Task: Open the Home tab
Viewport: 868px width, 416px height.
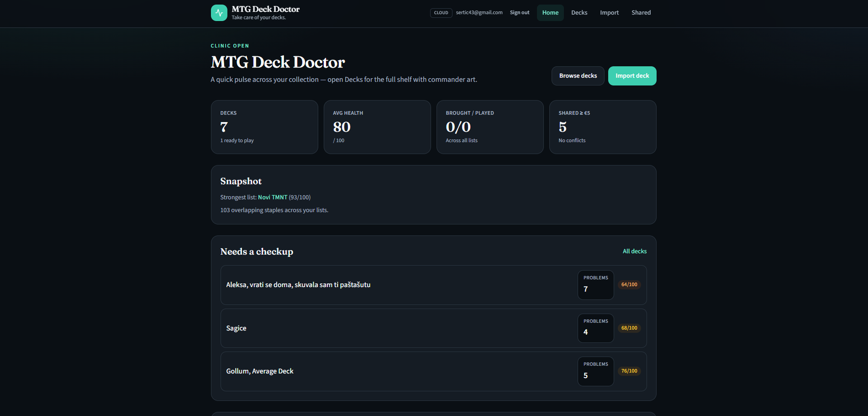Action: pos(550,13)
